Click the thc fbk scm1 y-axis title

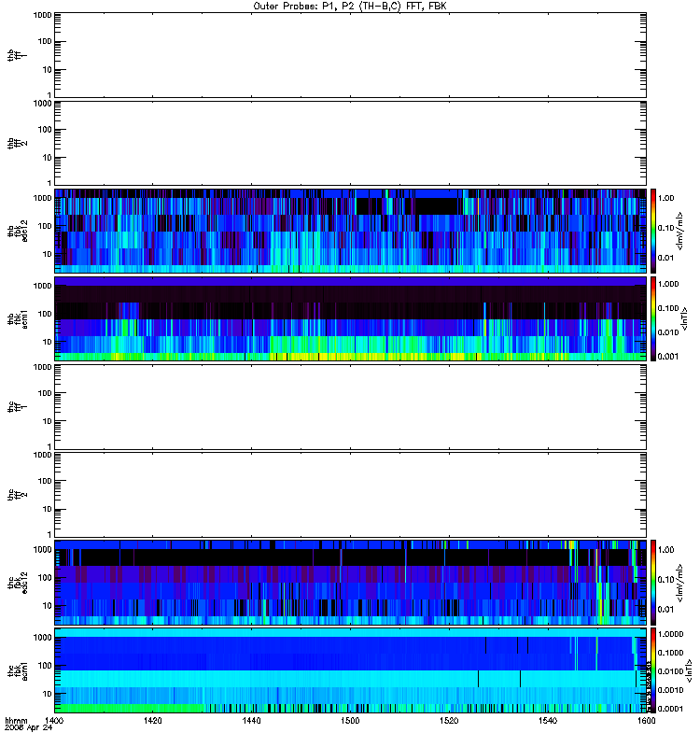(x=18, y=670)
